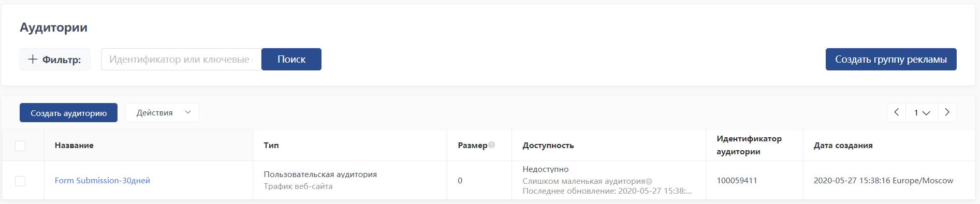Go to next page with right arrow
This screenshot has width=980, height=204.
point(947,112)
